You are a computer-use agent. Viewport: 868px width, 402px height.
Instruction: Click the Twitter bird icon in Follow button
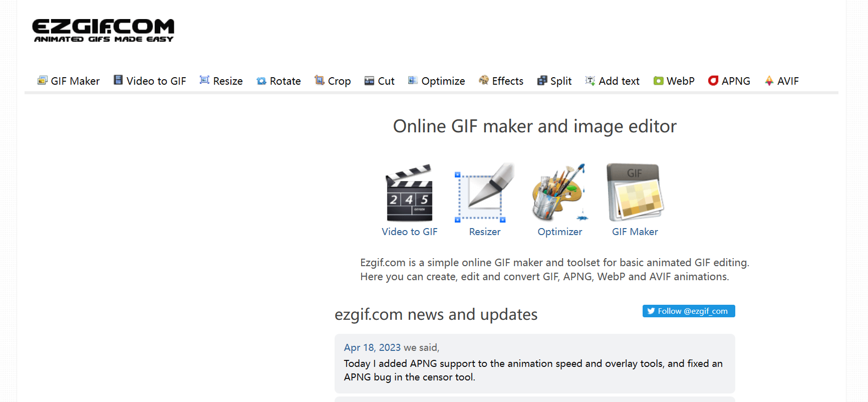pyautogui.click(x=651, y=311)
